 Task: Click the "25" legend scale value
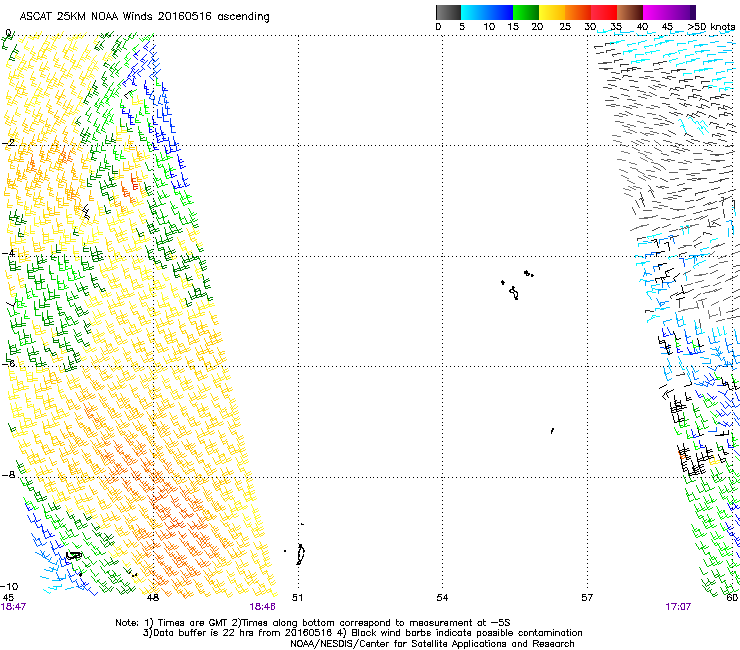click(565, 27)
